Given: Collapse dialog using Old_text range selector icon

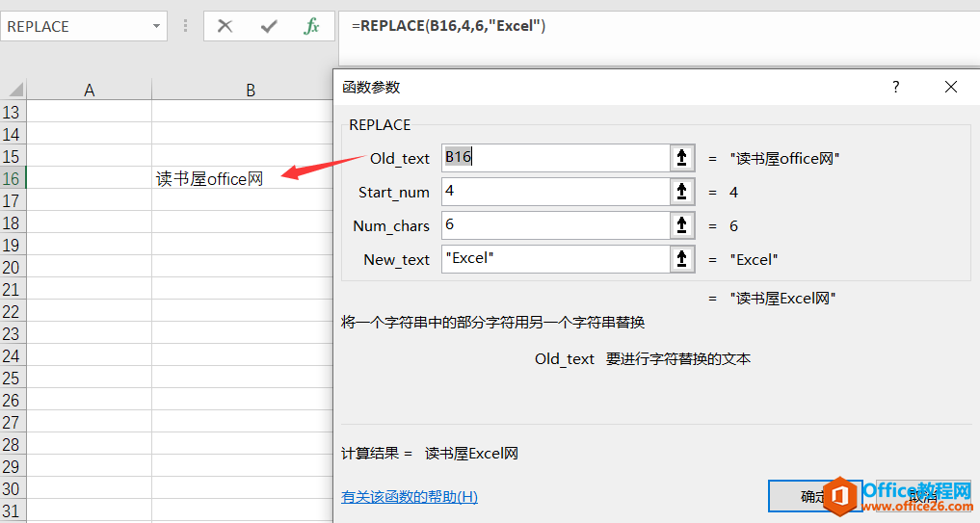Looking at the screenshot, I should coord(682,157).
